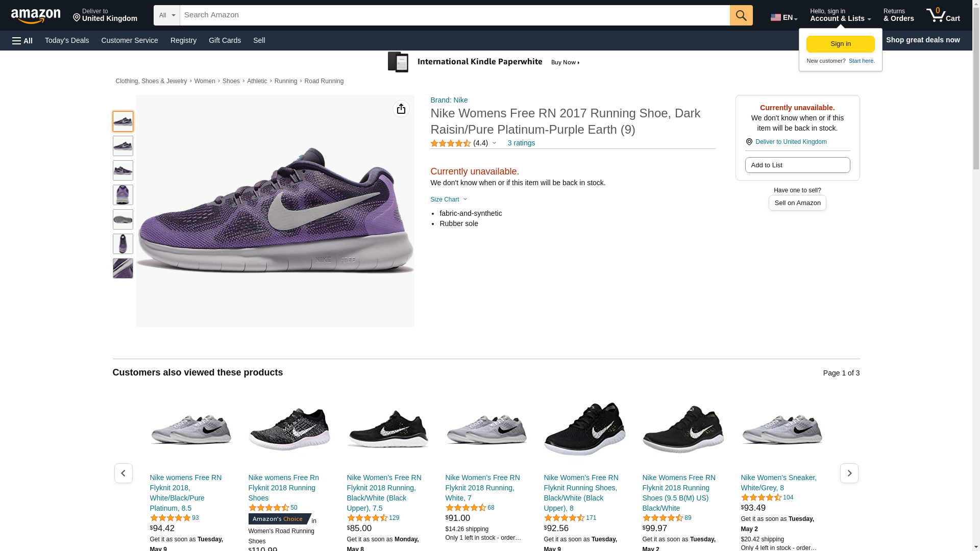Click the yellow Sign in button
This screenshot has height=551, width=980.
(840, 44)
